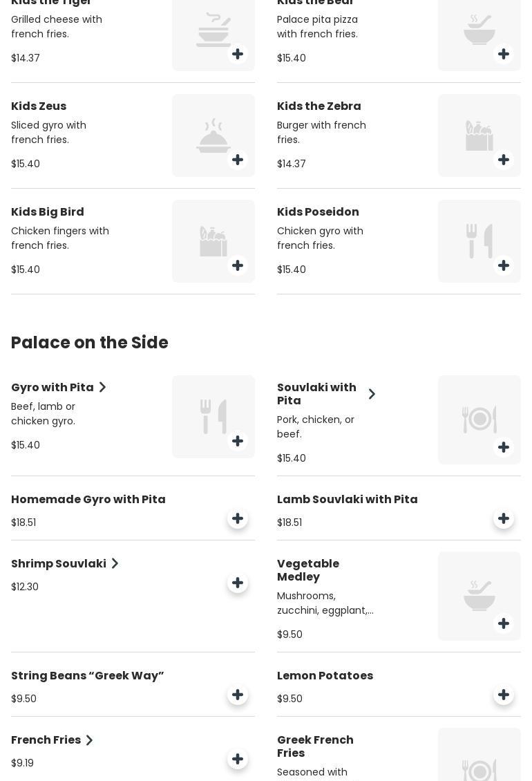Expand Souvlaki with Pita options chevron
Image resolution: width=532 pixels, height=781 pixels.
[372, 394]
